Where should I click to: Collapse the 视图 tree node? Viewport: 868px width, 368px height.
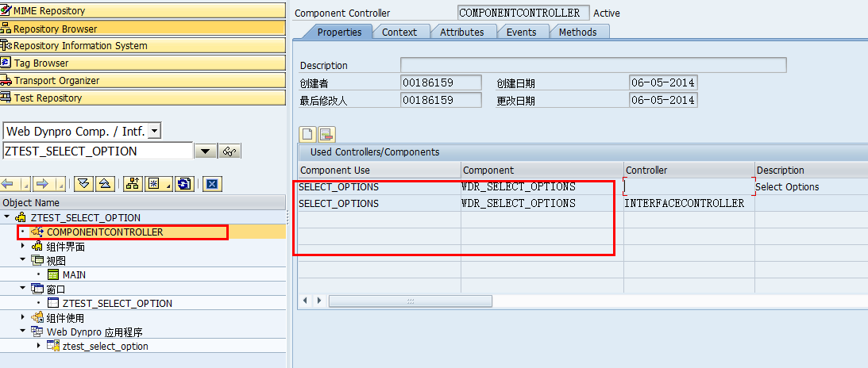tap(23, 259)
